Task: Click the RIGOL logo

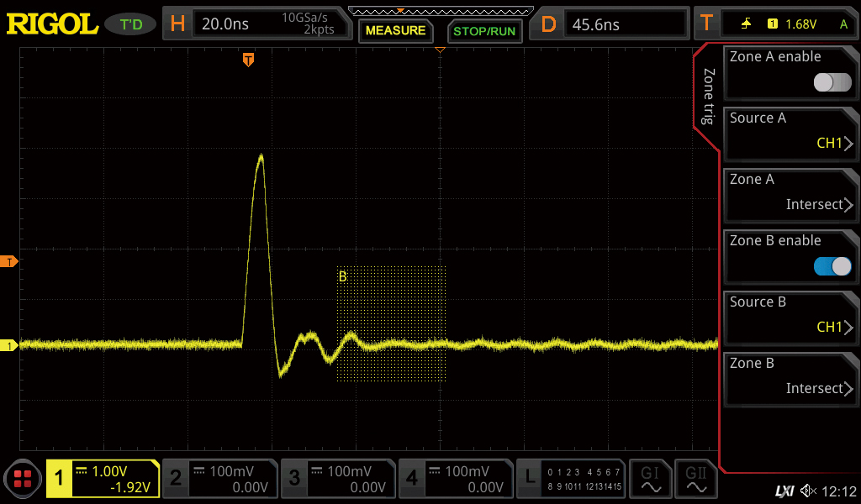Action: tap(52, 24)
